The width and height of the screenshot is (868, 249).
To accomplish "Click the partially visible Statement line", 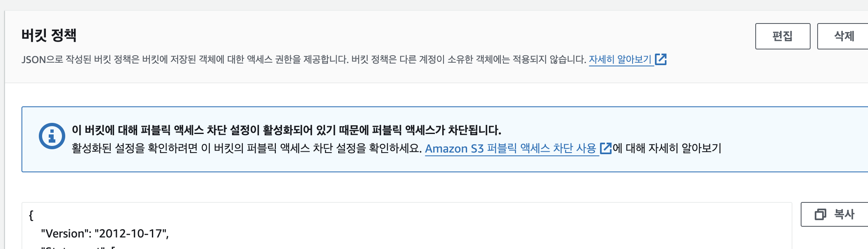I will (x=78, y=247).
